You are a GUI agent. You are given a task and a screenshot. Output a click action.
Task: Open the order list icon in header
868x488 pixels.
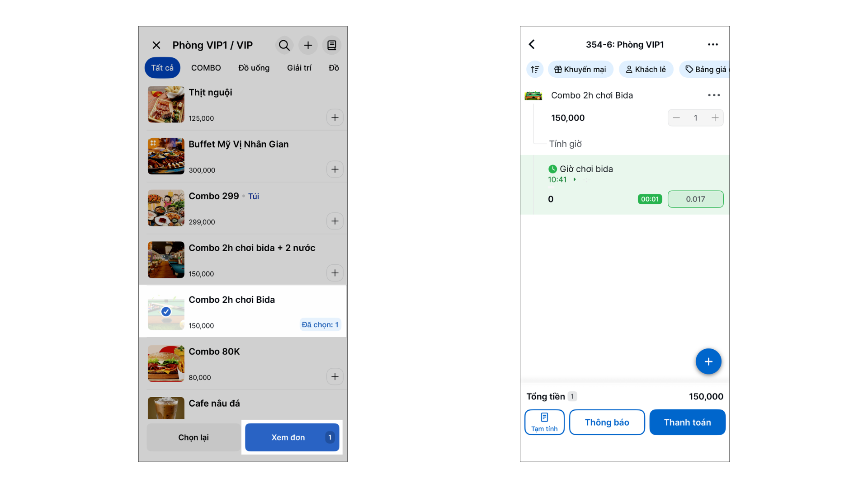[332, 45]
